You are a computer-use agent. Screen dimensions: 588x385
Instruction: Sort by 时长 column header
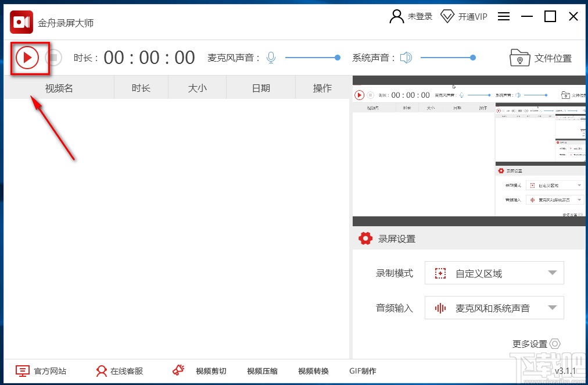coord(141,88)
